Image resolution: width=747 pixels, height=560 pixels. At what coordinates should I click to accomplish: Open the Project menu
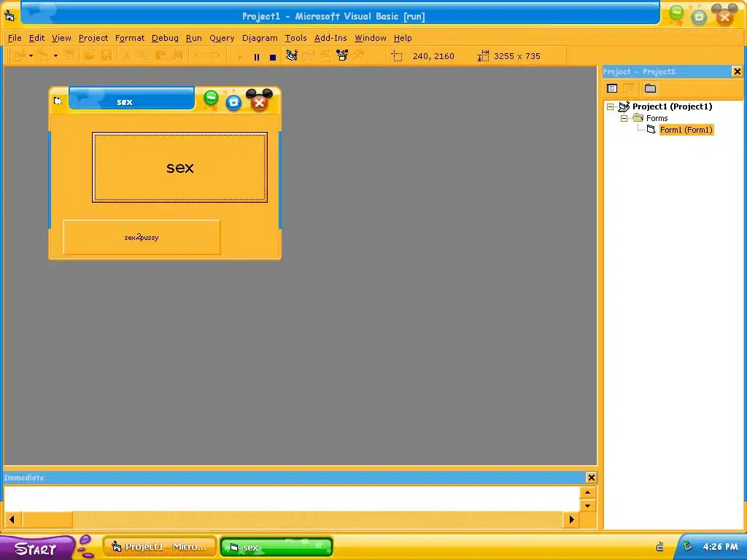click(x=93, y=38)
